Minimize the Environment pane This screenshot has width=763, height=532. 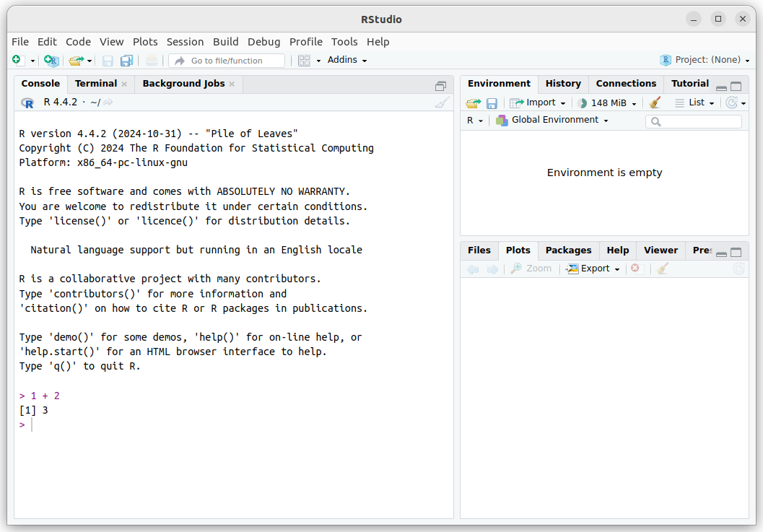tap(722, 87)
